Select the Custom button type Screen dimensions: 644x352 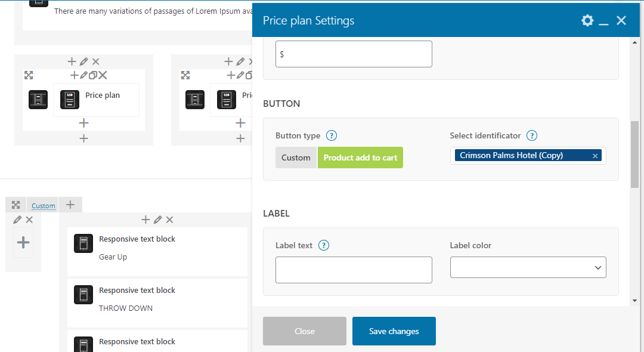pyautogui.click(x=296, y=158)
